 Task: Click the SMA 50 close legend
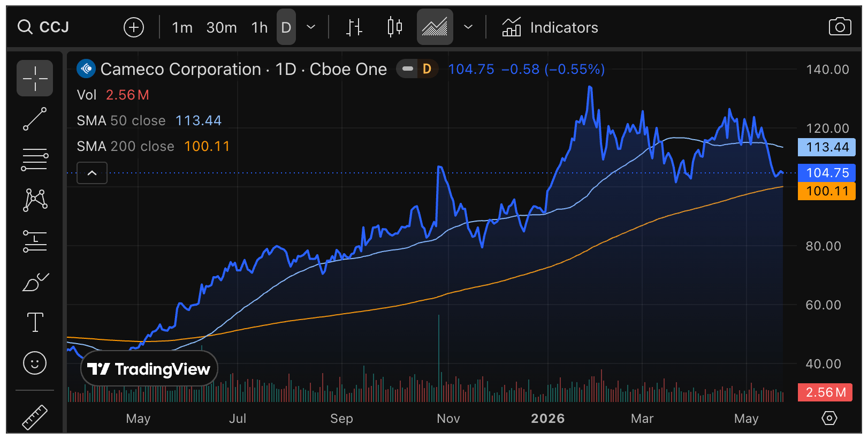pos(149,120)
